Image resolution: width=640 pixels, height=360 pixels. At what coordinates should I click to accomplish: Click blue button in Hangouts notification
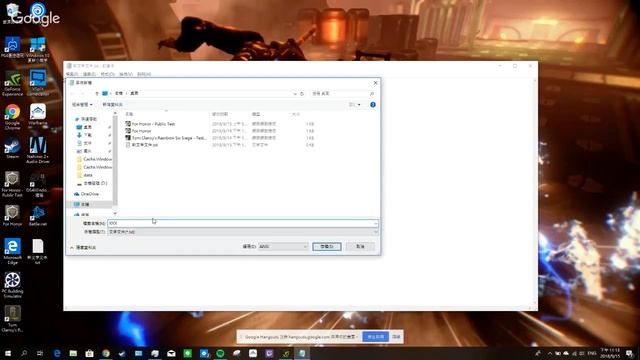tap(376, 337)
